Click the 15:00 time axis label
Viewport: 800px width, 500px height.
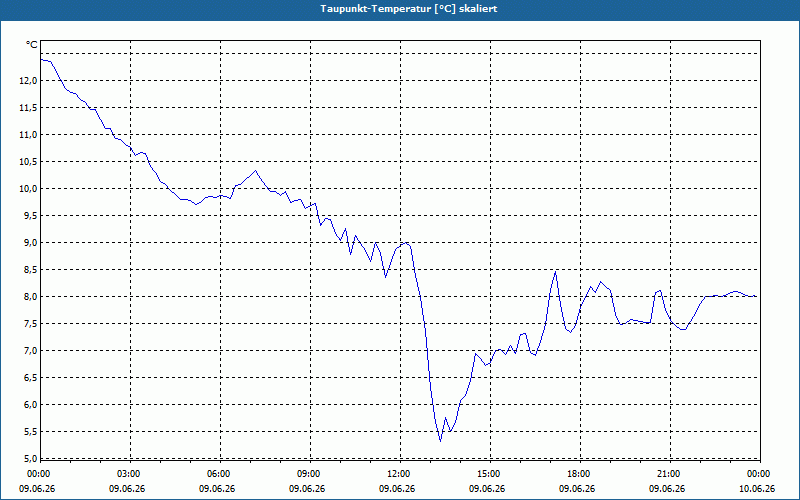(x=489, y=474)
